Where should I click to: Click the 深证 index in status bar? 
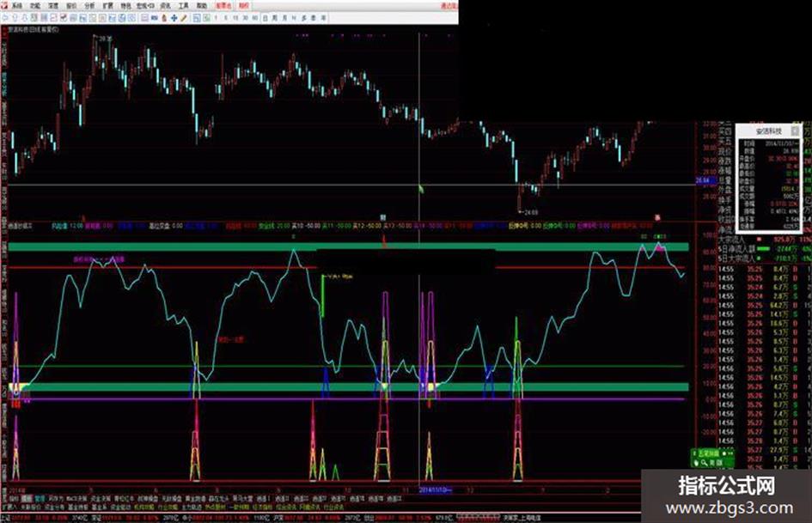[95, 517]
